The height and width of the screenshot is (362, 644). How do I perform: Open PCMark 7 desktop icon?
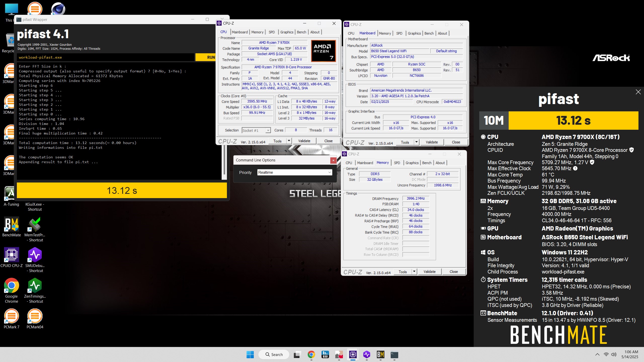click(x=11, y=319)
